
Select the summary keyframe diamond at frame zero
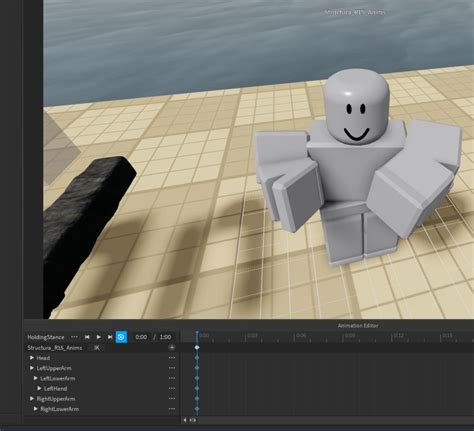(x=197, y=347)
